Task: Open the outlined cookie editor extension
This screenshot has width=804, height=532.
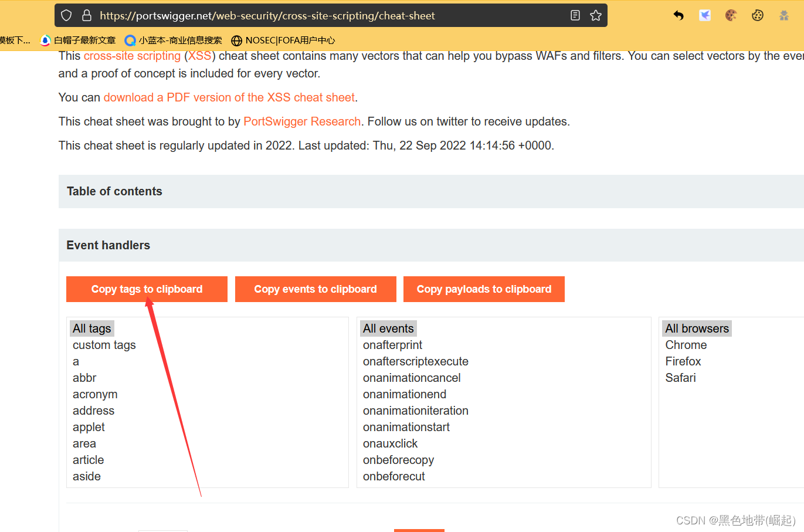Action: [757, 15]
